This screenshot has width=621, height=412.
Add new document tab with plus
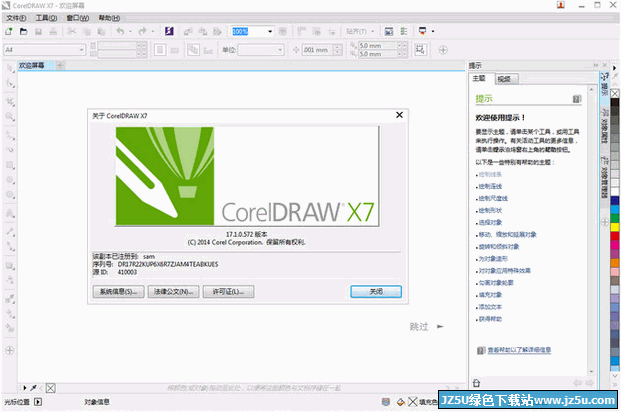point(60,65)
